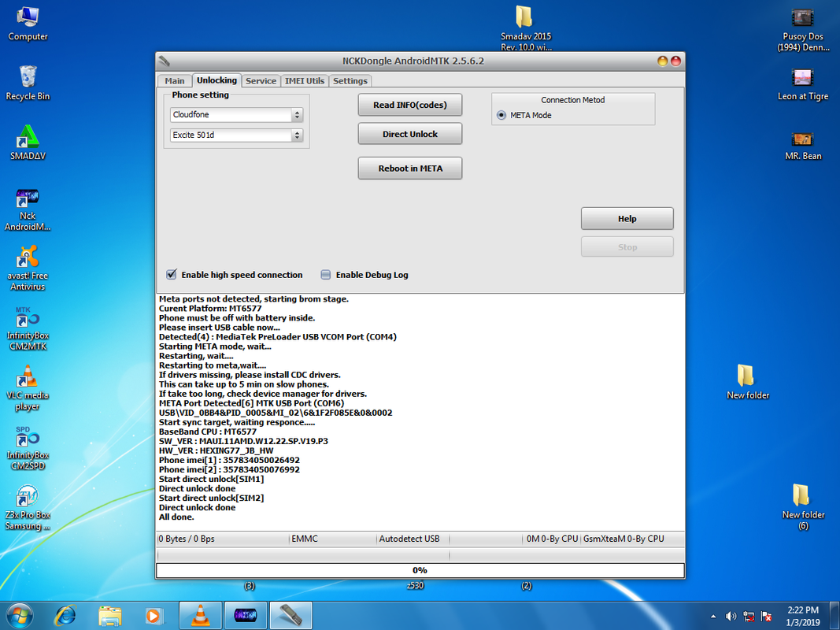Open the volume speaker tray icon
This screenshot has height=630, width=840.
[x=731, y=616]
